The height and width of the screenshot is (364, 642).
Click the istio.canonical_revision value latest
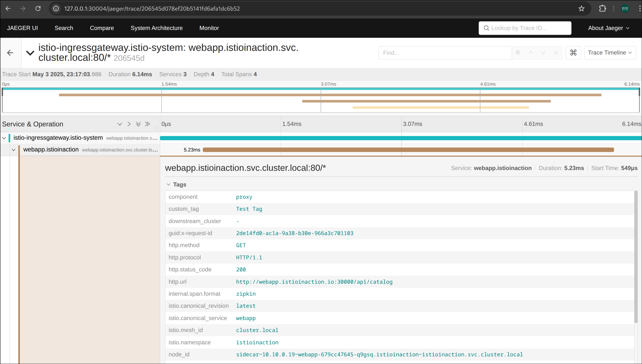click(246, 306)
